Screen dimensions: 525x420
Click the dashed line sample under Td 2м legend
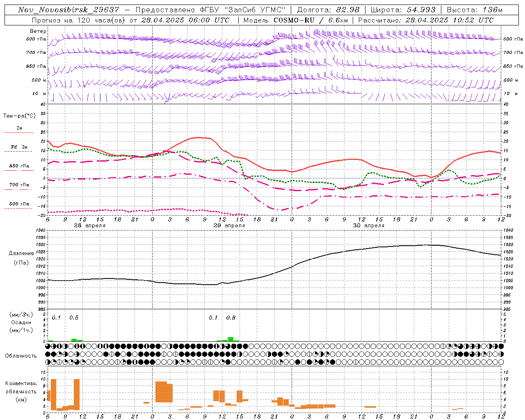pyautogui.click(x=18, y=151)
